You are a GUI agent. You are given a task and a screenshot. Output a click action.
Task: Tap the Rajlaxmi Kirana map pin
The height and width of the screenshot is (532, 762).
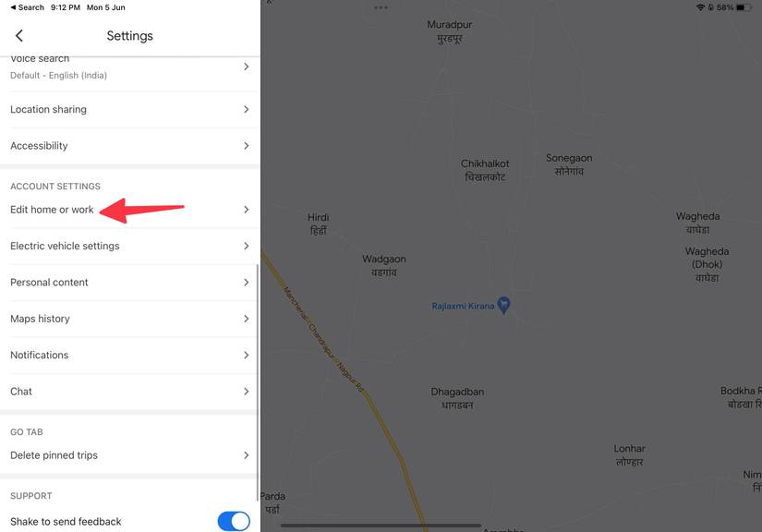pyautogui.click(x=504, y=306)
